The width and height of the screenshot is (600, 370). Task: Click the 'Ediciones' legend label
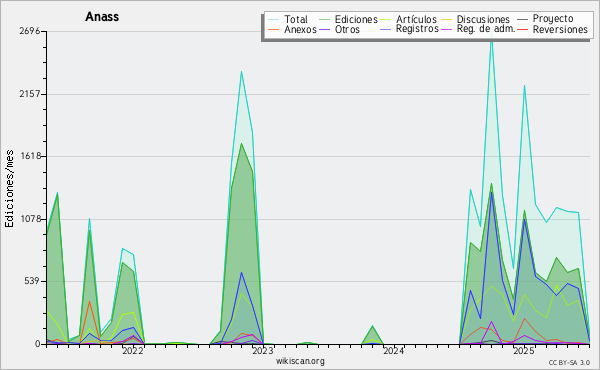pyautogui.click(x=356, y=20)
